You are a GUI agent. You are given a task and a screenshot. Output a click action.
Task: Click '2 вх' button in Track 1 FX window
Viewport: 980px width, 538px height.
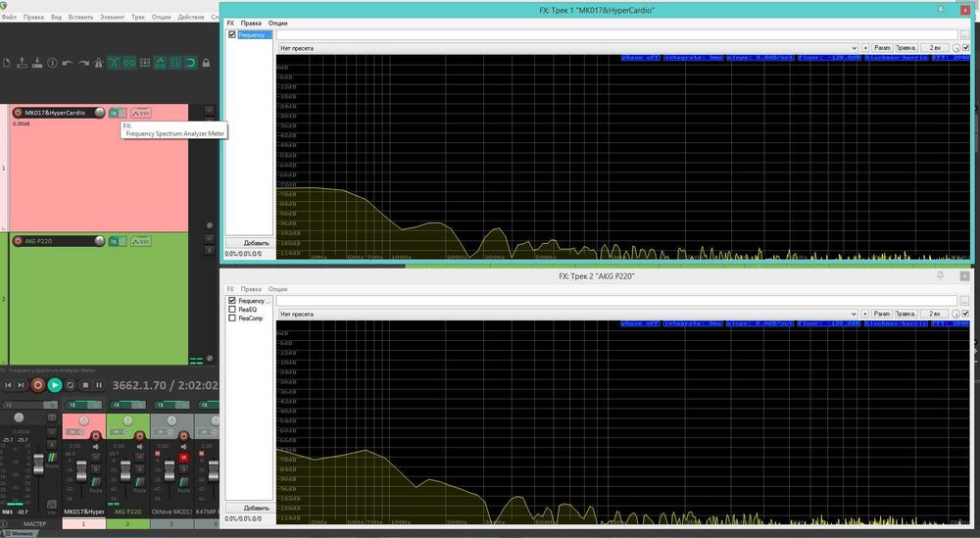click(x=935, y=48)
